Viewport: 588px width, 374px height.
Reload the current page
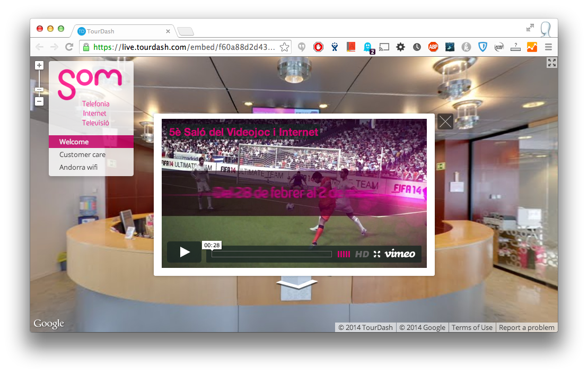69,47
